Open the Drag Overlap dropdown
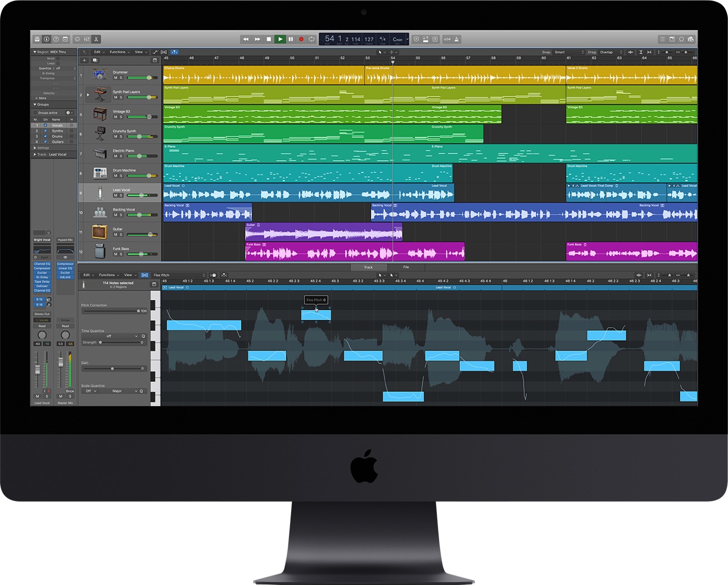 (611, 52)
